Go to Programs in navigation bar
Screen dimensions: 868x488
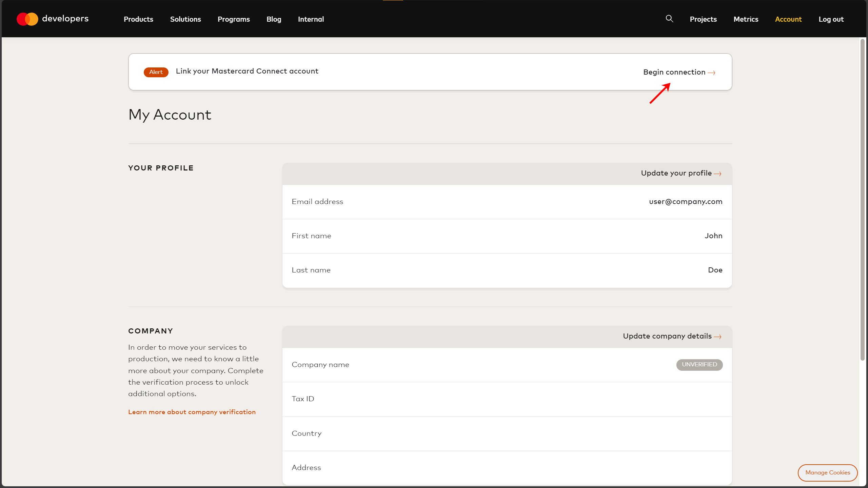click(x=234, y=19)
